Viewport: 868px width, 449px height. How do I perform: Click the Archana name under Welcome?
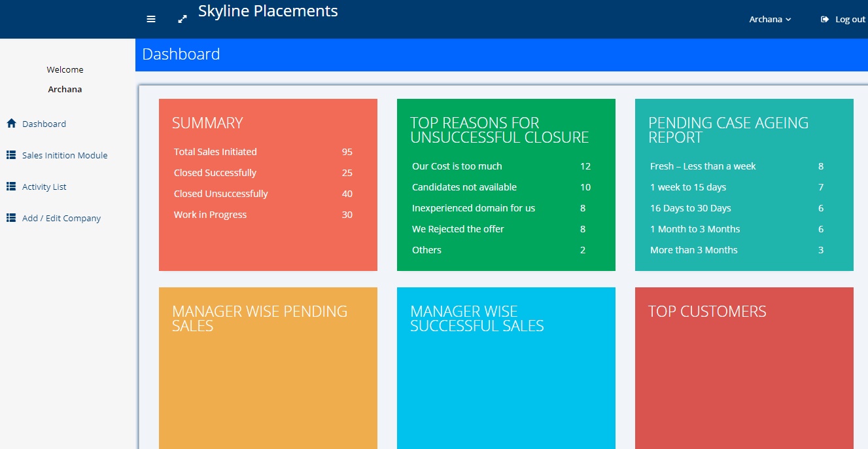coord(65,89)
